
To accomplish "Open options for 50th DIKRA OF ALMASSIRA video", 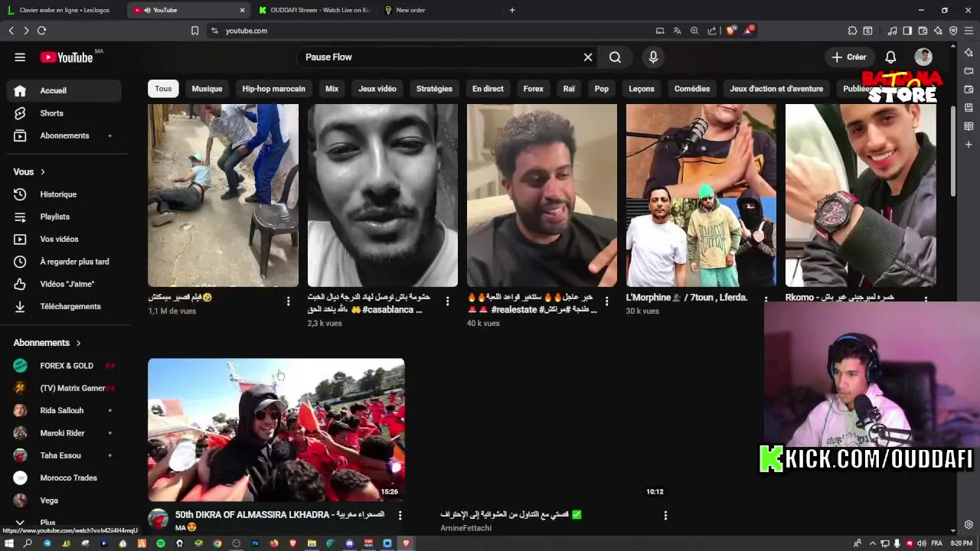I will [x=400, y=516].
